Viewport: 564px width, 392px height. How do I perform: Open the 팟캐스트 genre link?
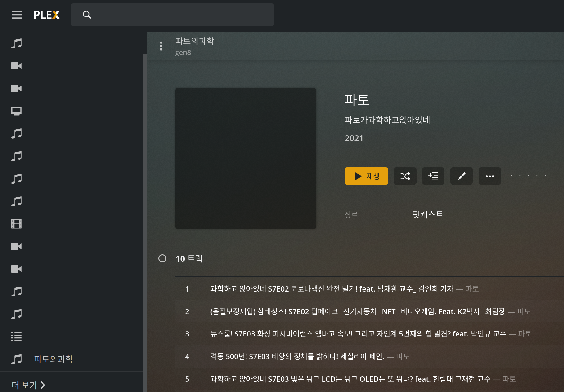tap(427, 214)
